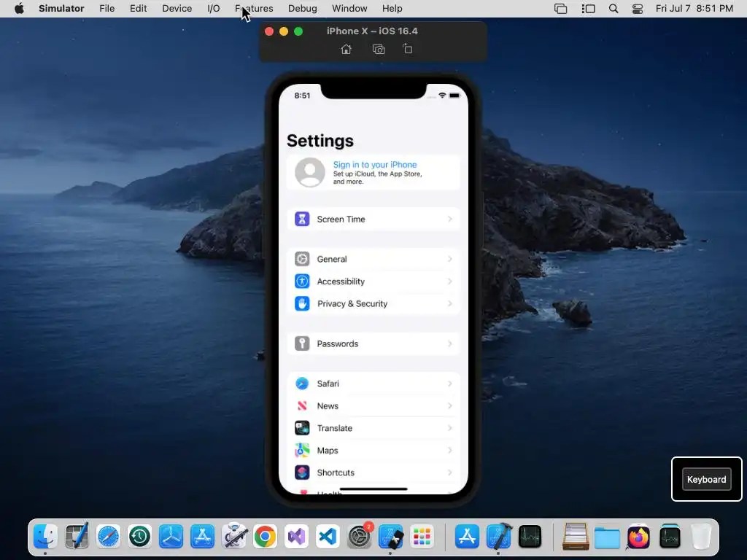The height and width of the screenshot is (560, 747).
Task: Open Finder from the Dock
Action: tap(46, 537)
